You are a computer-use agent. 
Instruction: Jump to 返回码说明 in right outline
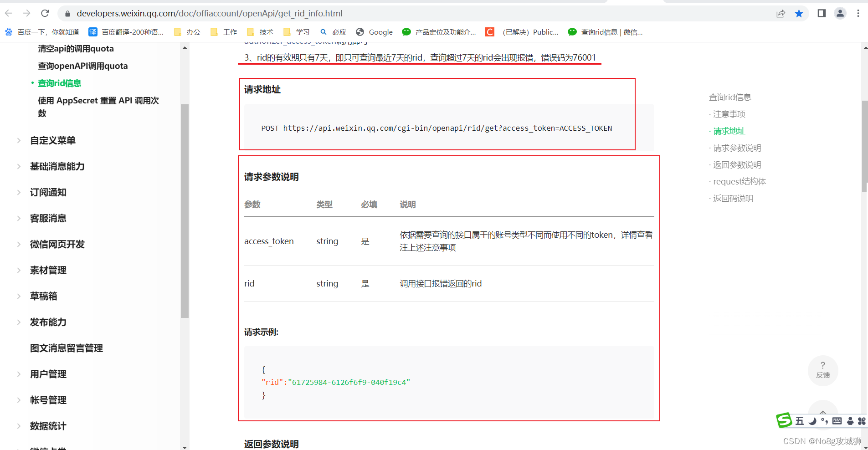(733, 199)
